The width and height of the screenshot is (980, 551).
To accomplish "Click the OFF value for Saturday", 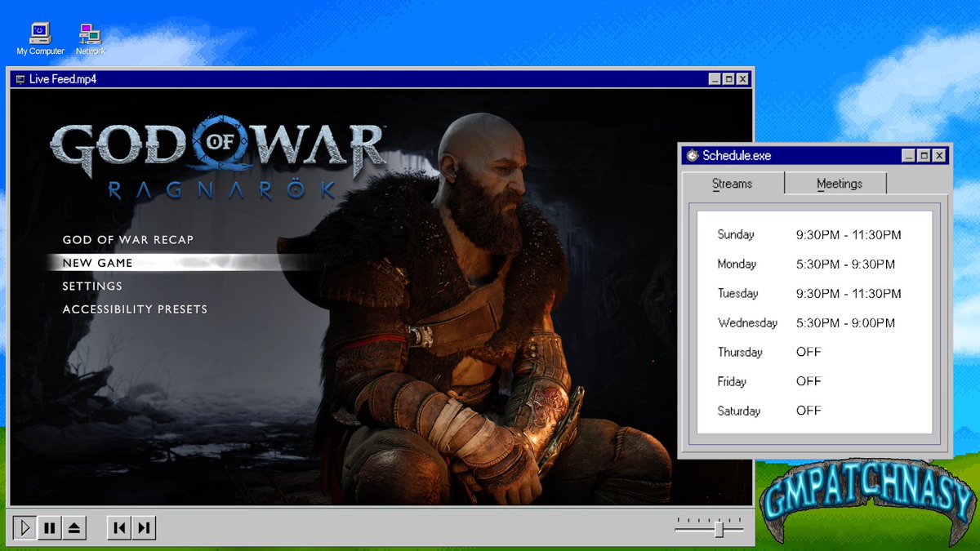I will (x=808, y=411).
